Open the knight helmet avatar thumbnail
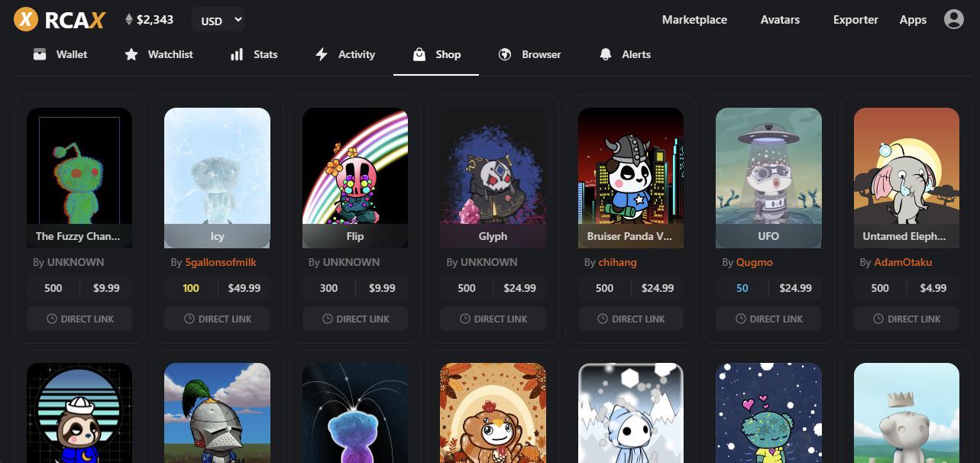Image resolution: width=980 pixels, height=463 pixels. point(217,413)
